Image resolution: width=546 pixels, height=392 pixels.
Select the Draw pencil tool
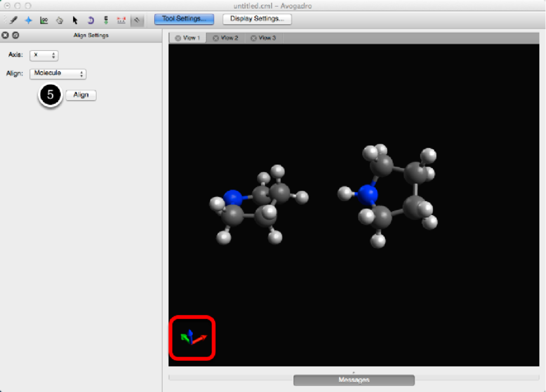13,20
